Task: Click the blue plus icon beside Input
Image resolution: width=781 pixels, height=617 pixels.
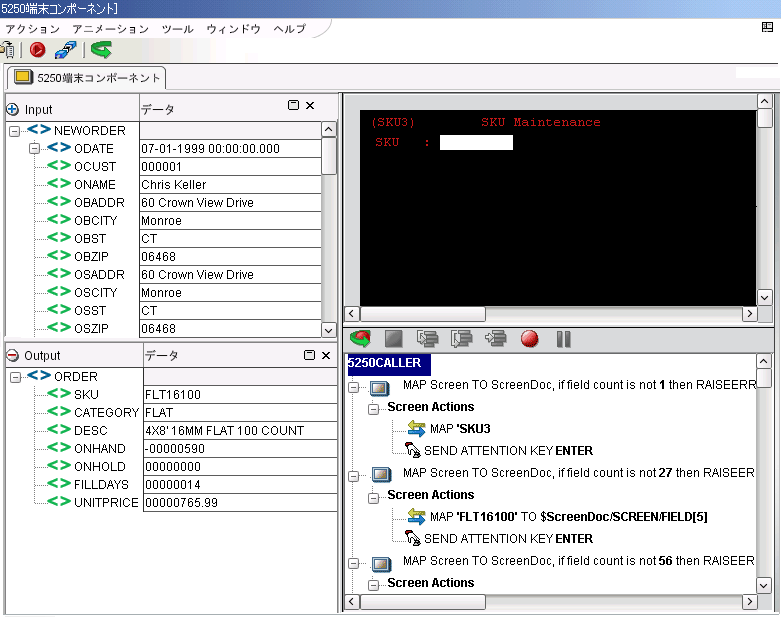Action: [12, 109]
